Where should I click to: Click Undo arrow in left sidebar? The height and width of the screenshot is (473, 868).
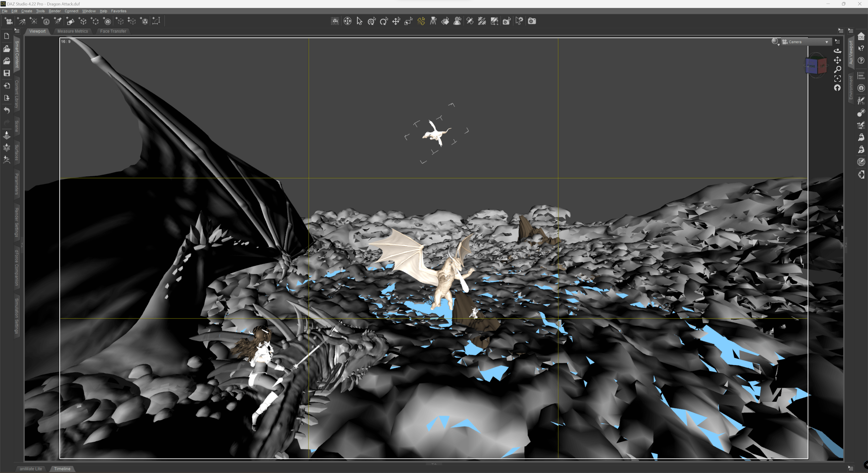pos(7,110)
